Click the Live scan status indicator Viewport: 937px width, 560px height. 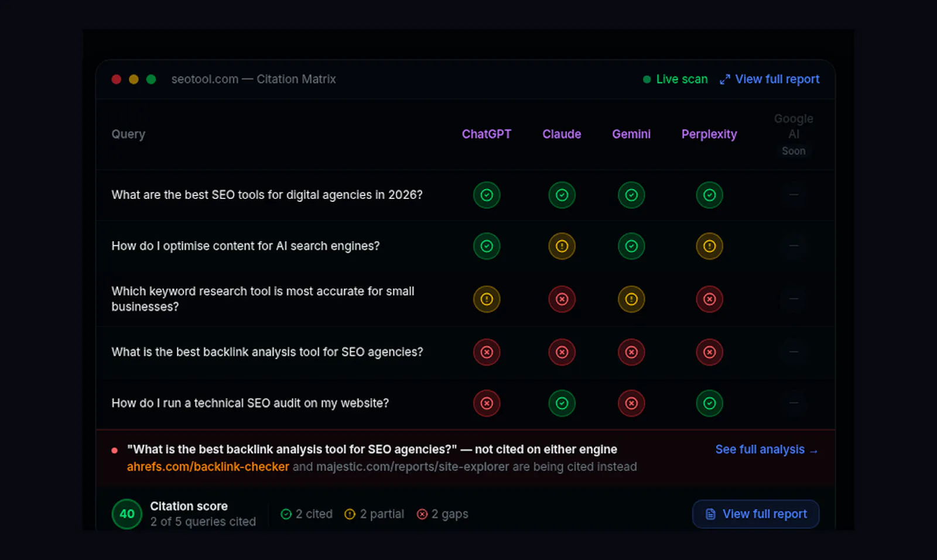click(x=675, y=79)
